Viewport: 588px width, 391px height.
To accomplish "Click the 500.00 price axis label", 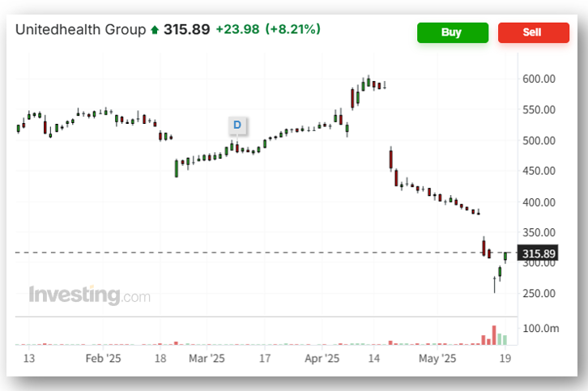I will (x=539, y=141).
